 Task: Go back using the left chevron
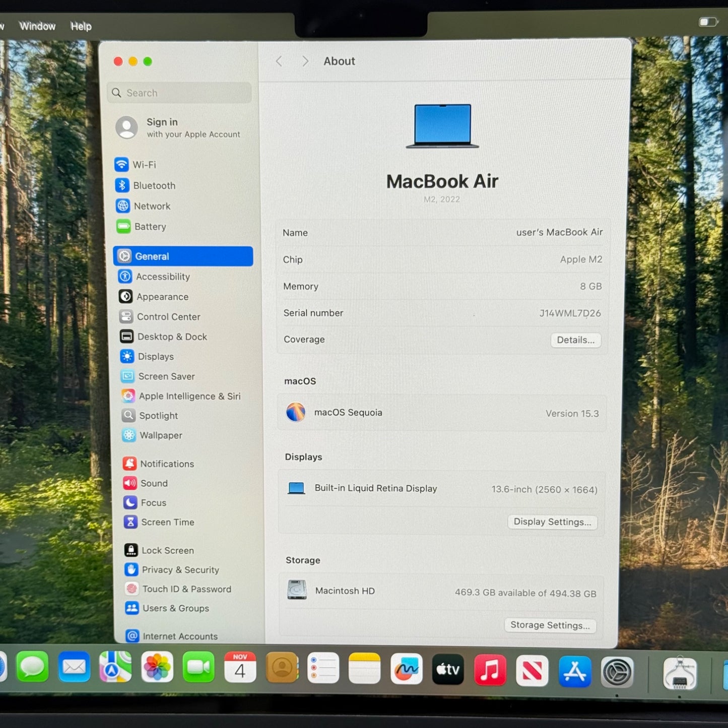(279, 61)
